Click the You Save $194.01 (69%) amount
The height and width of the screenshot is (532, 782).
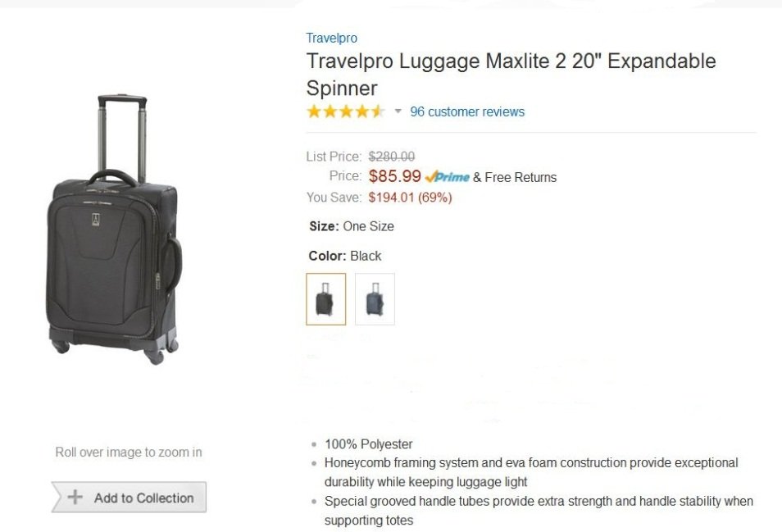point(410,198)
